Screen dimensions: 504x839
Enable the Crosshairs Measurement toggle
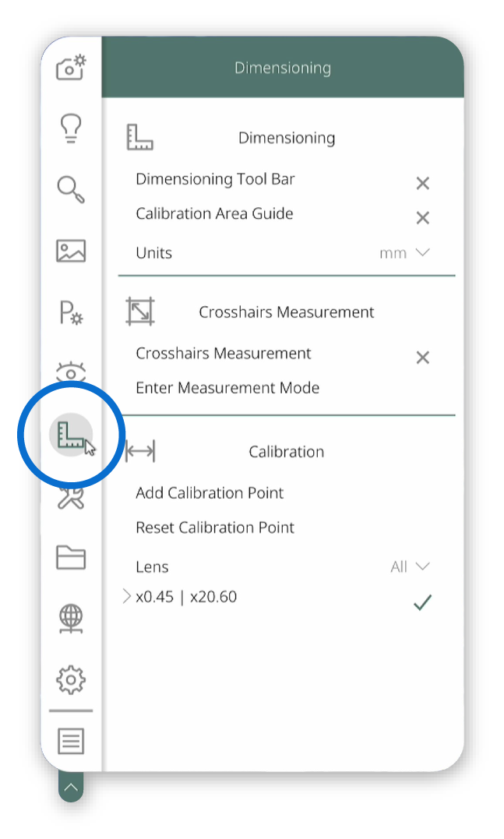pyautogui.click(x=423, y=358)
